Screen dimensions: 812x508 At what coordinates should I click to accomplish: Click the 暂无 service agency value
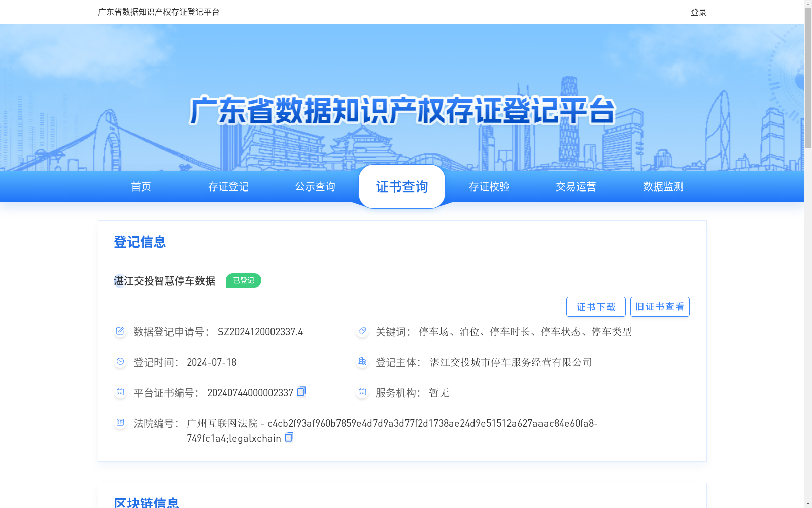439,393
